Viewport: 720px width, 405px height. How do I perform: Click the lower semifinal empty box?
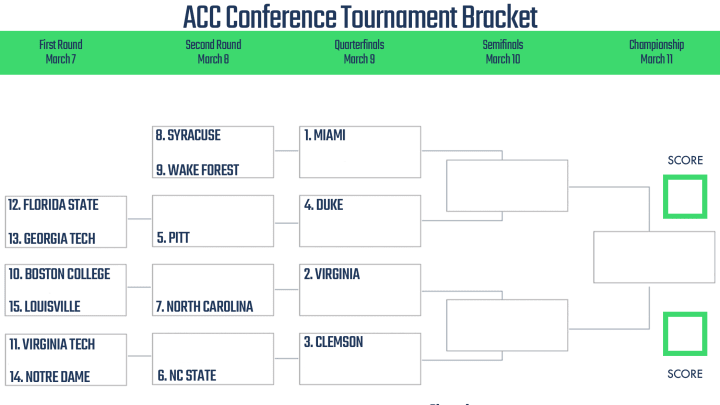coord(507,325)
